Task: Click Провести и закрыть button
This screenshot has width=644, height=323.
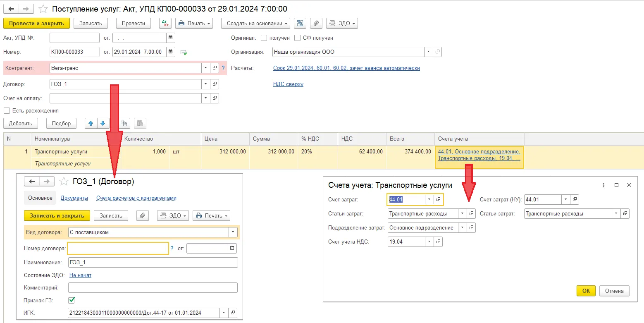Action: (37, 24)
